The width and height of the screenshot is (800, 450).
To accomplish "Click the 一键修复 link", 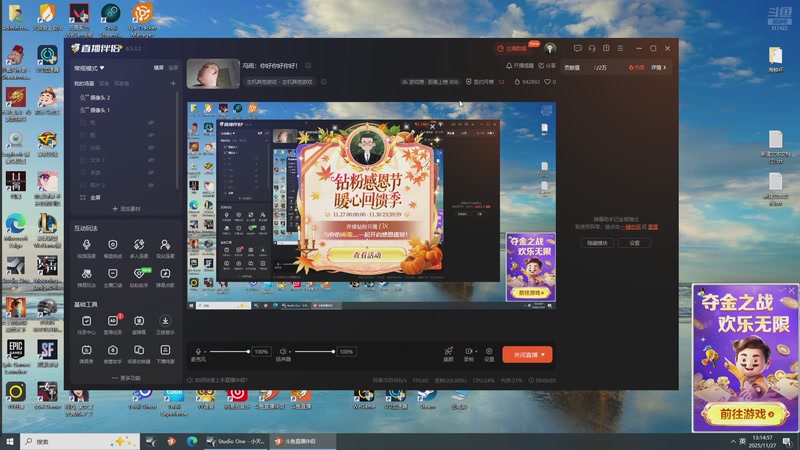I will 630,227.
